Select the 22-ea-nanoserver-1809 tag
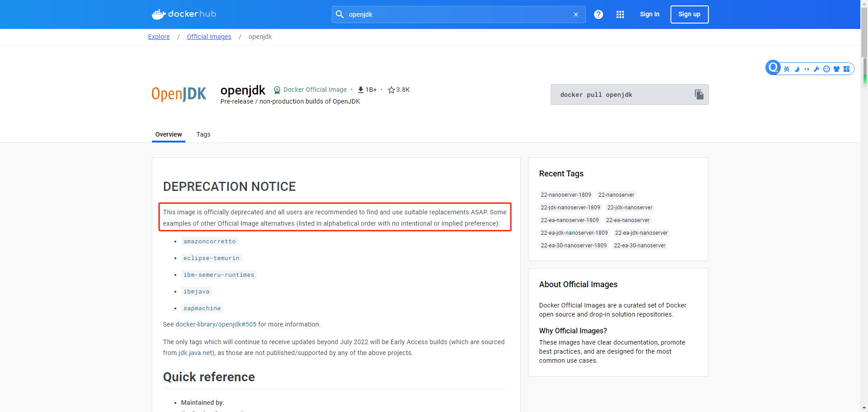 [x=570, y=220]
